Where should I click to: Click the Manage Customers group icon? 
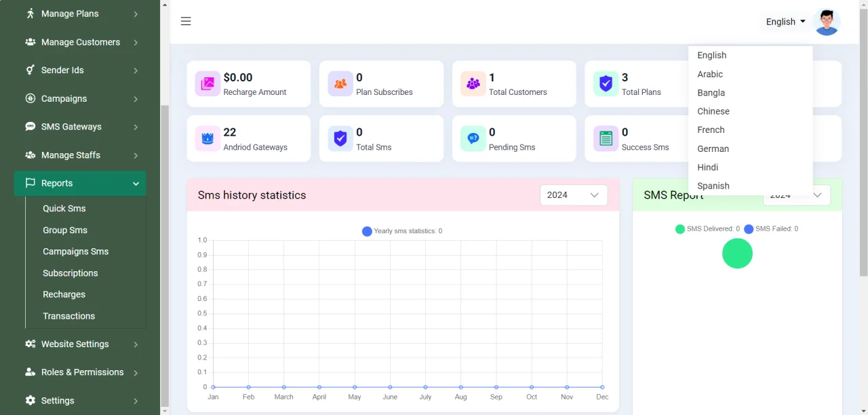[x=31, y=42]
